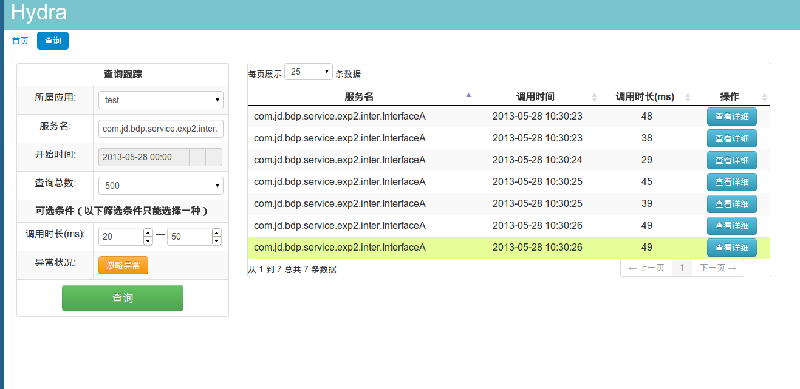Click the Hydra title in the header
Viewport: 800px width, 389px height.
tap(38, 13)
